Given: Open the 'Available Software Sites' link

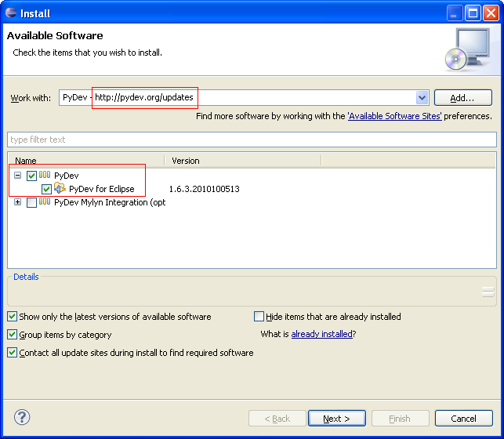Looking at the screenshot, I should coord(395,116).
